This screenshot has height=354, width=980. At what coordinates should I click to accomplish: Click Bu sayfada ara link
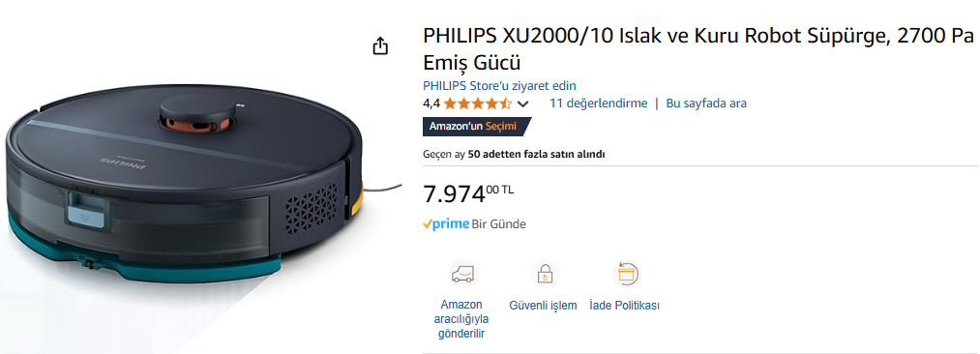pos(706,103)
